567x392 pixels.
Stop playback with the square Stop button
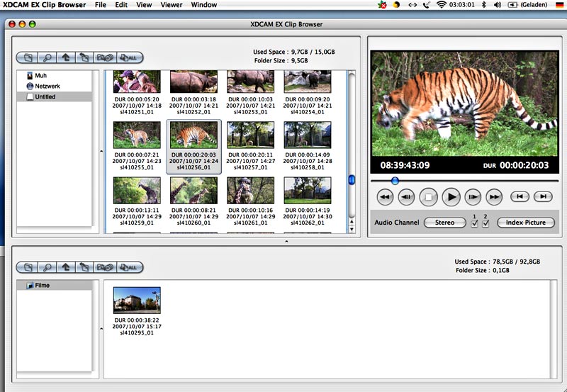428,196
